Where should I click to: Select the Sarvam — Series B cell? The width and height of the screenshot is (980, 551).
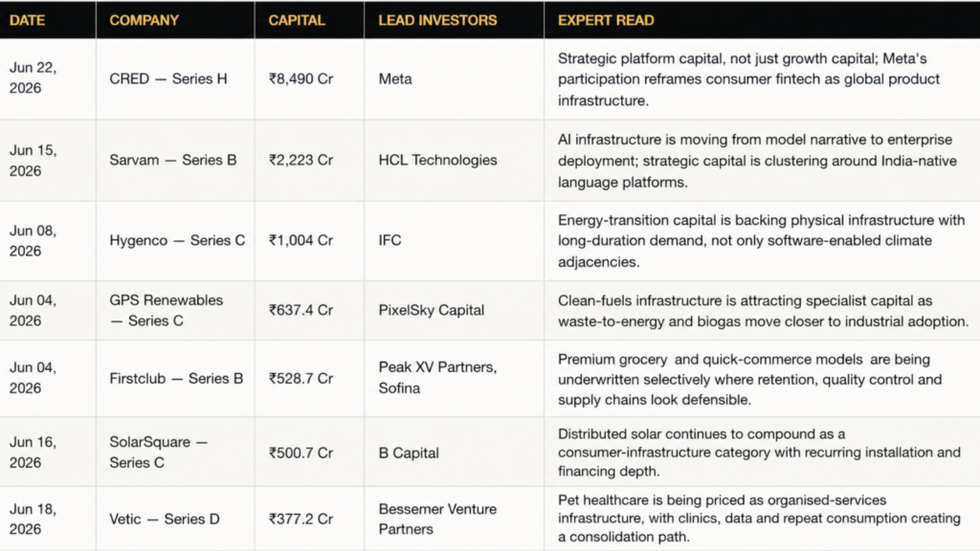tap(173, 160)
